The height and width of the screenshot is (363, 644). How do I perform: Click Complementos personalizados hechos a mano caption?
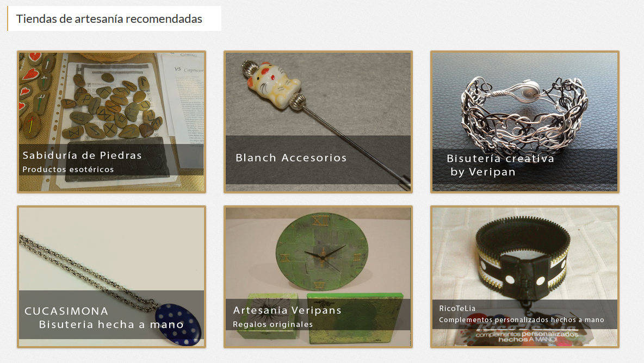(x=521, y=320)
